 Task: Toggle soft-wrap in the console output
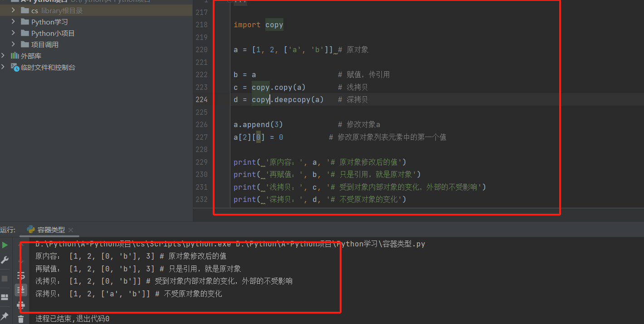(x=21, y=275)
